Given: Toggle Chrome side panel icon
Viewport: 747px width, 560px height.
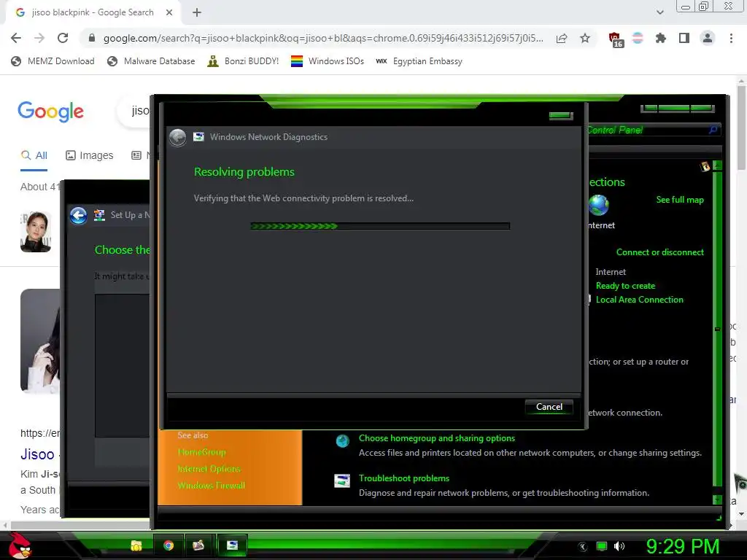Looking at the screenshot, I should [x=684, y=38].
